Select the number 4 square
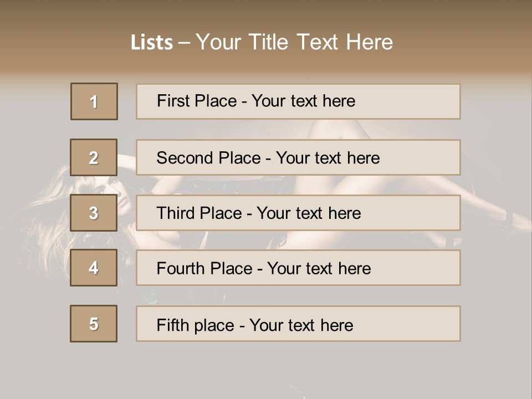The image size is (532, 399). point(94,268)
